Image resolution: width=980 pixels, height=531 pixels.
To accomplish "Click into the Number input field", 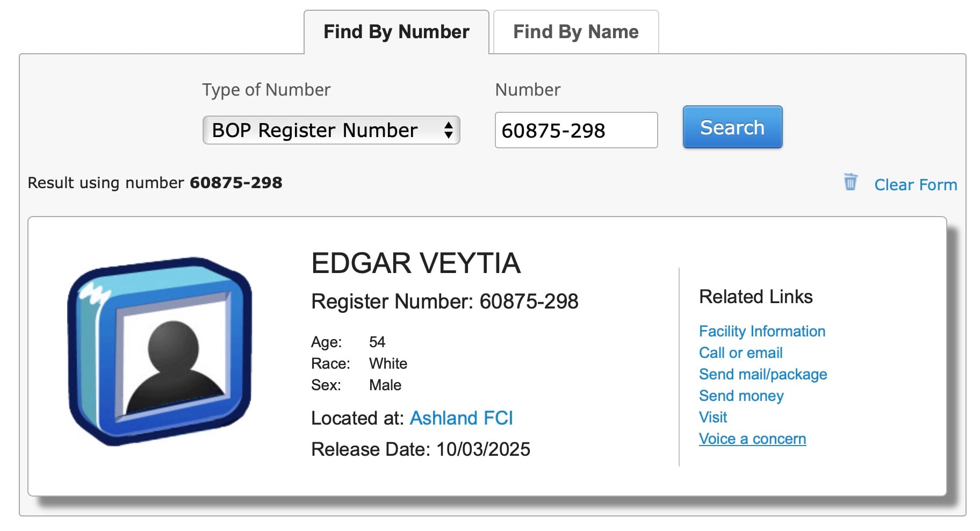I will pos(575,131).
